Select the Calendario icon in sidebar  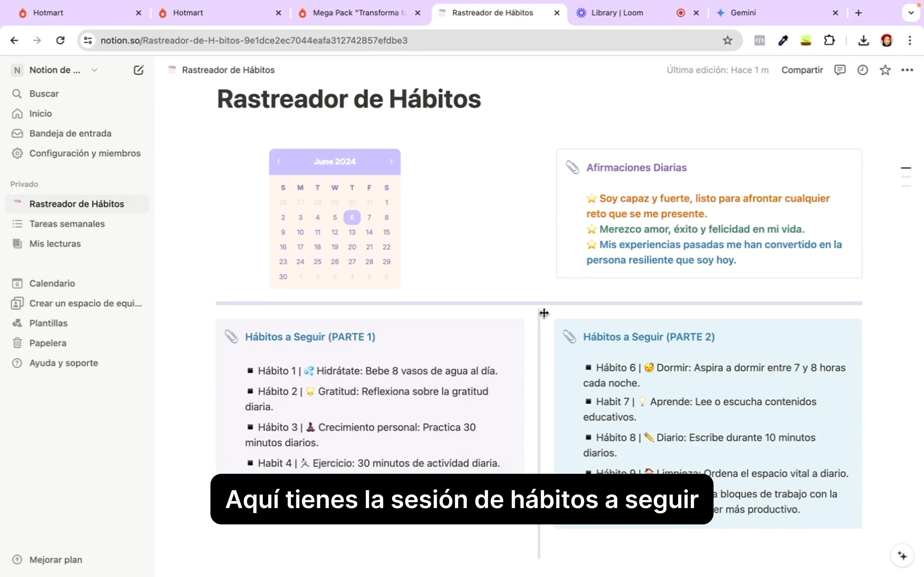[18, 283]
